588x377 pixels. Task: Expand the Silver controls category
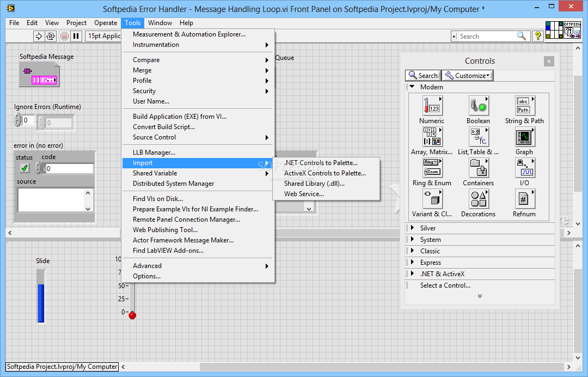tap(413, 228)
